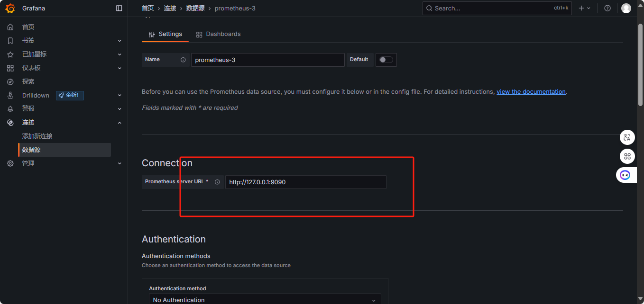Click the alerting bell icon

pos(10,109)
